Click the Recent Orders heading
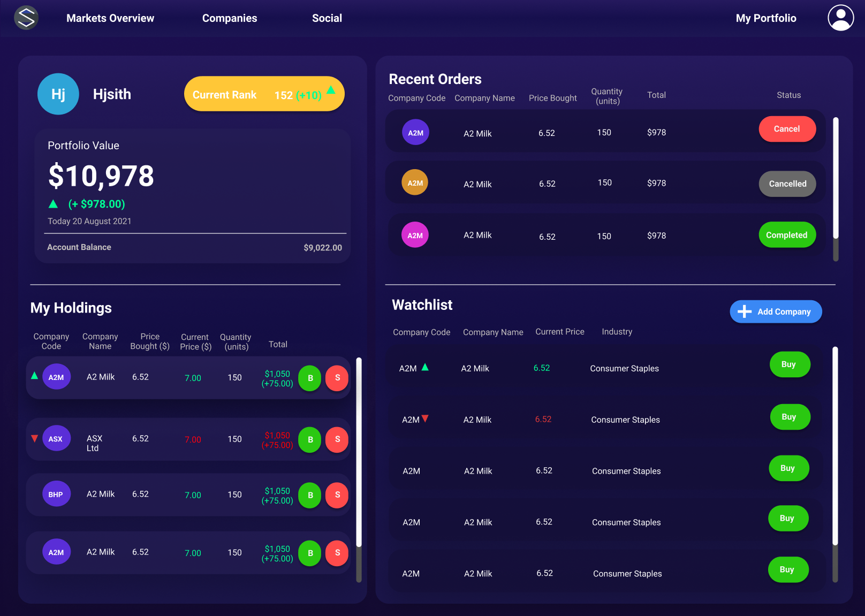 (x=435, y=79)
